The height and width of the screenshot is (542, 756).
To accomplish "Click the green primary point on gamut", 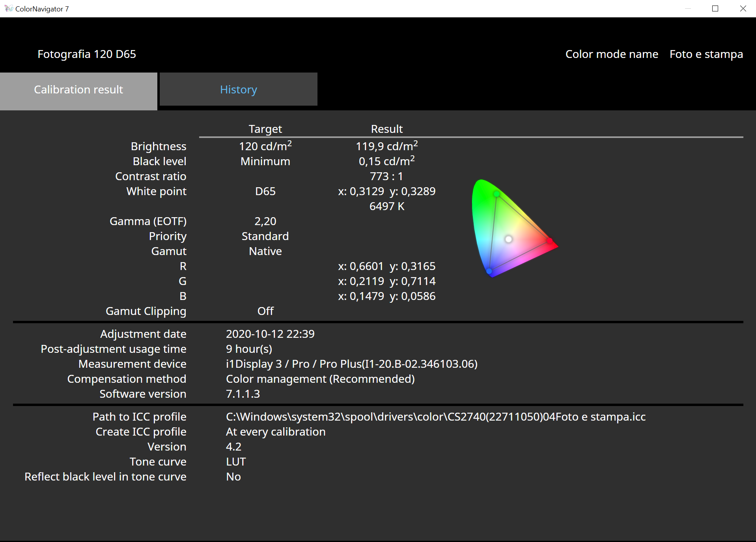I will click(497, 194).
